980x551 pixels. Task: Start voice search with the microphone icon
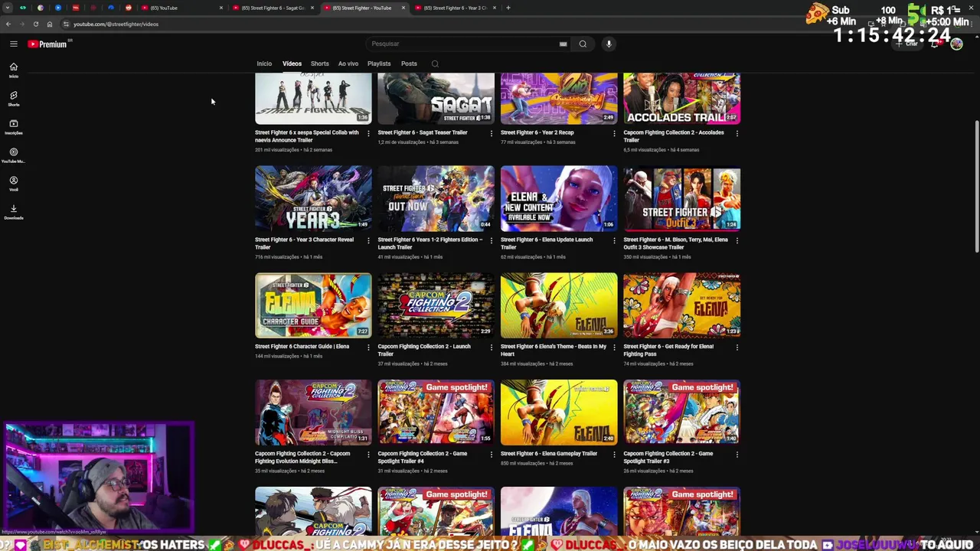(609, 44)
